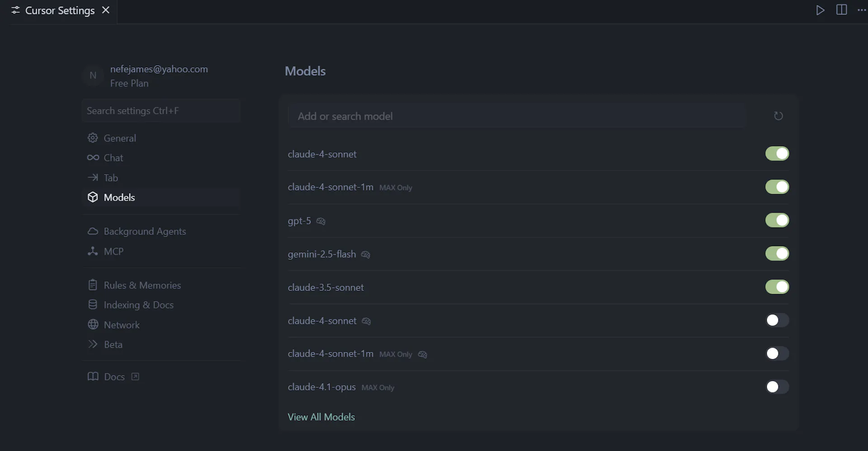This screenshot has height=451, width=868.
Task: Select the Network globe icon
Action: pyautogui.click(x=93, y=324)
